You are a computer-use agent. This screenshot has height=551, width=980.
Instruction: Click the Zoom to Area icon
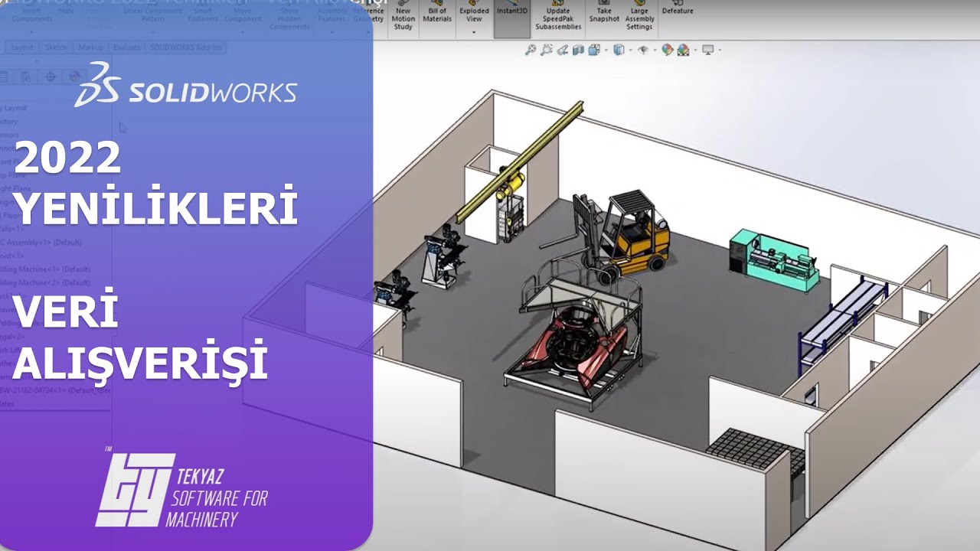pyautogui.click(x=546, y=50)
